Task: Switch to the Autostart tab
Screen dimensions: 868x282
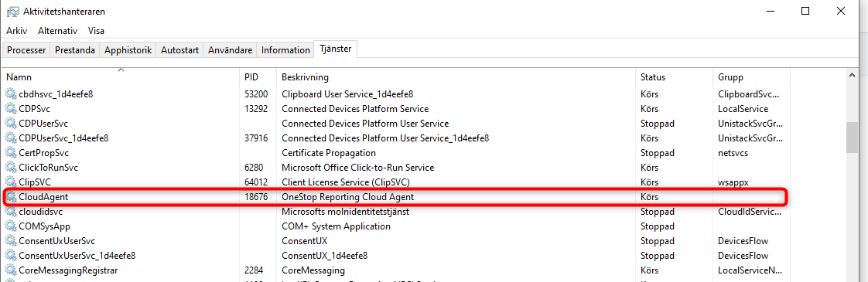Action: click(x=180, y=49)
